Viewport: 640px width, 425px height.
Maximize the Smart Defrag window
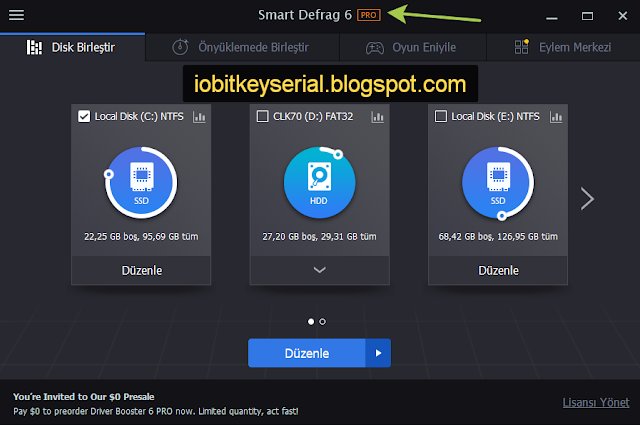587,16
